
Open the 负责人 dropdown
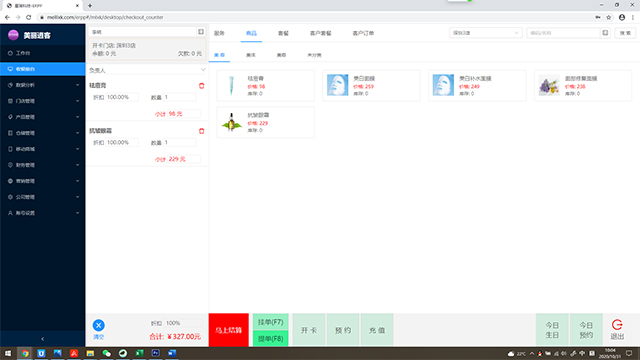[147, 70]
